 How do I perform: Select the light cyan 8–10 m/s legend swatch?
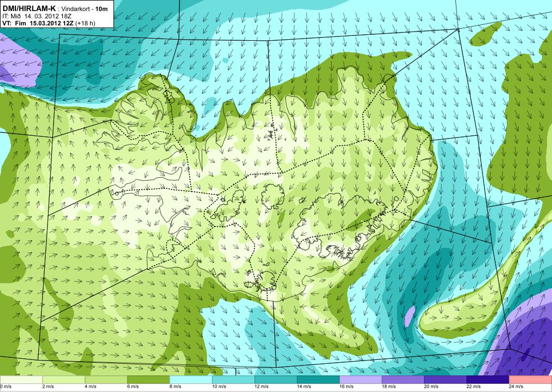click(191, 380)
